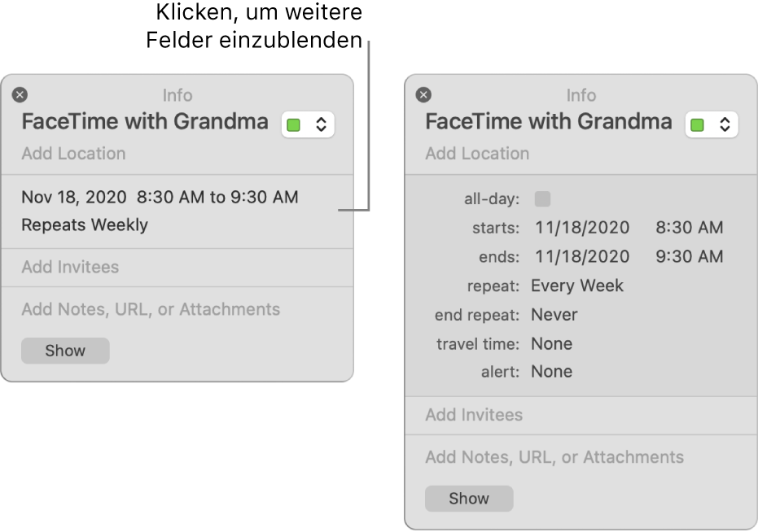This screenshot has height=532, width=758.
Task: Click the Show button in left popover
Action: click(x=65, y=351)
